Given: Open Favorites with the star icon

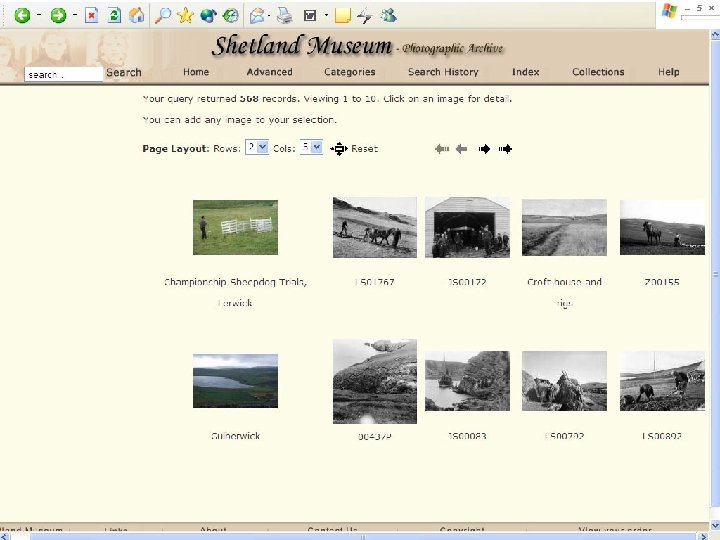Looking at the screenshot, I should tap(185, 16).
